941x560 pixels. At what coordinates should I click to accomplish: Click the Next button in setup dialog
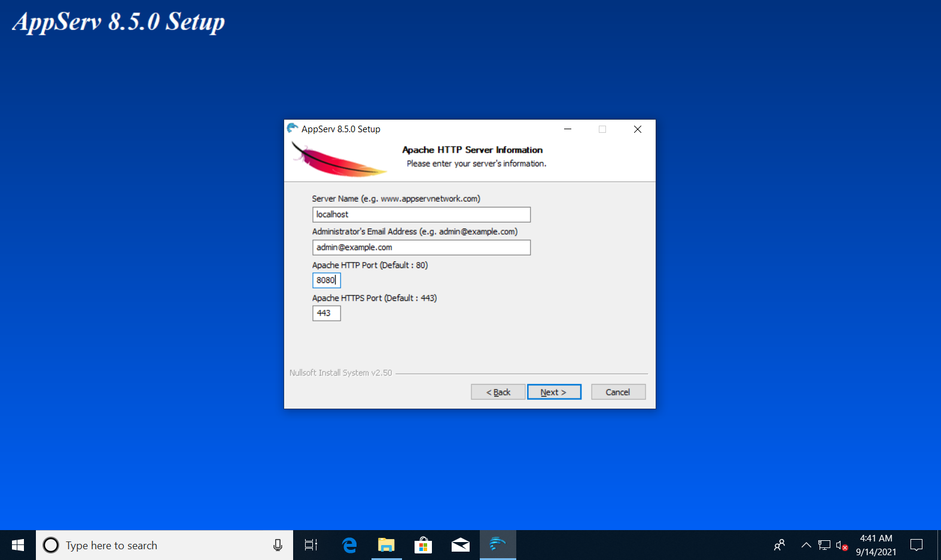554,392
